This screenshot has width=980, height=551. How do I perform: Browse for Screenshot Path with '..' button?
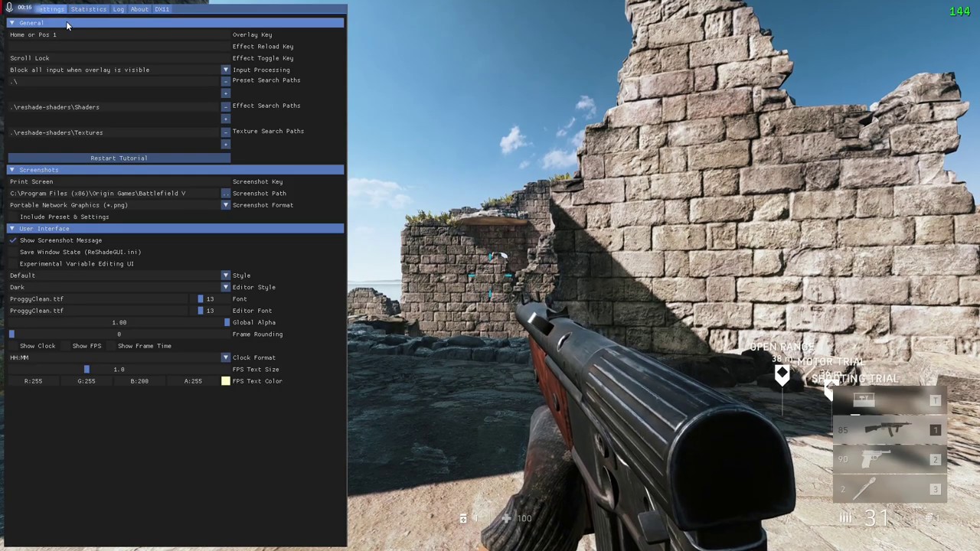click(x=225, y=194)
